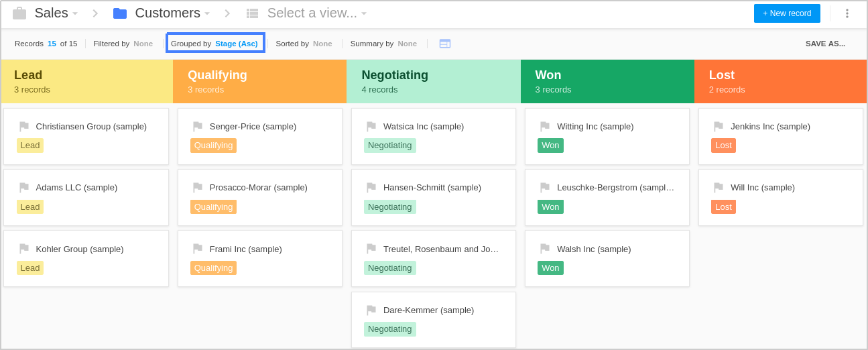
Task: Open the Summary by None option
Action: coord(383,44)
